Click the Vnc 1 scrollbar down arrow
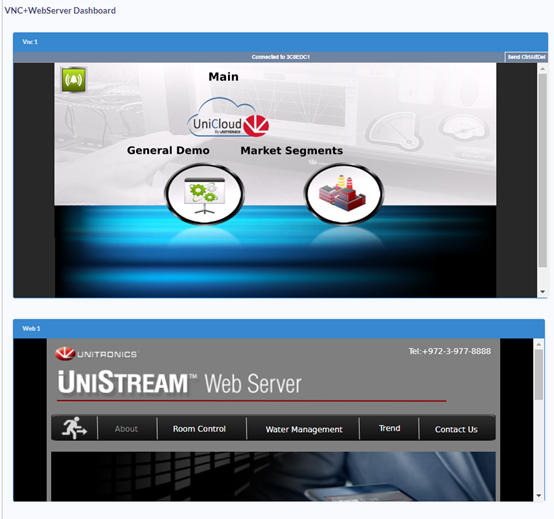This screenshot has width=554, height=519. tap(543, 292)
